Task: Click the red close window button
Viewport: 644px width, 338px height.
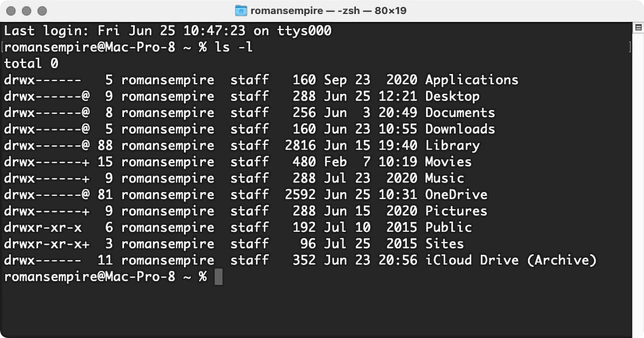Action: coord(12,11)
